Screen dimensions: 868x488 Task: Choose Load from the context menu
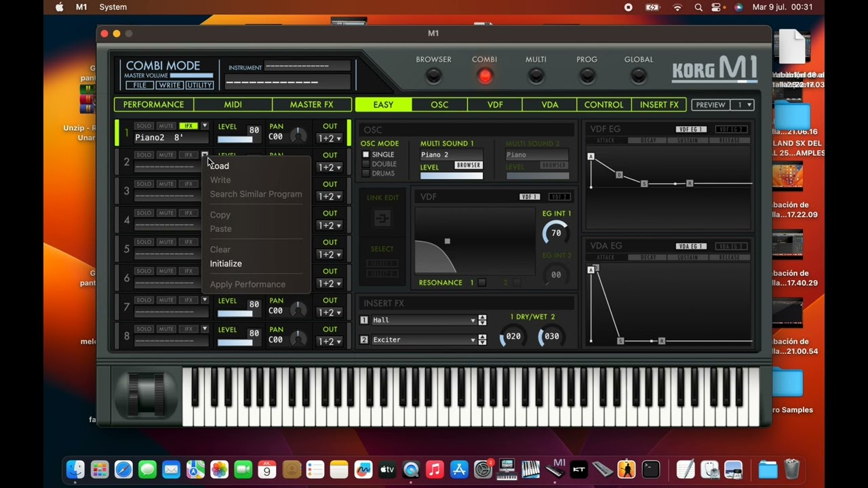tap(220, 166)
